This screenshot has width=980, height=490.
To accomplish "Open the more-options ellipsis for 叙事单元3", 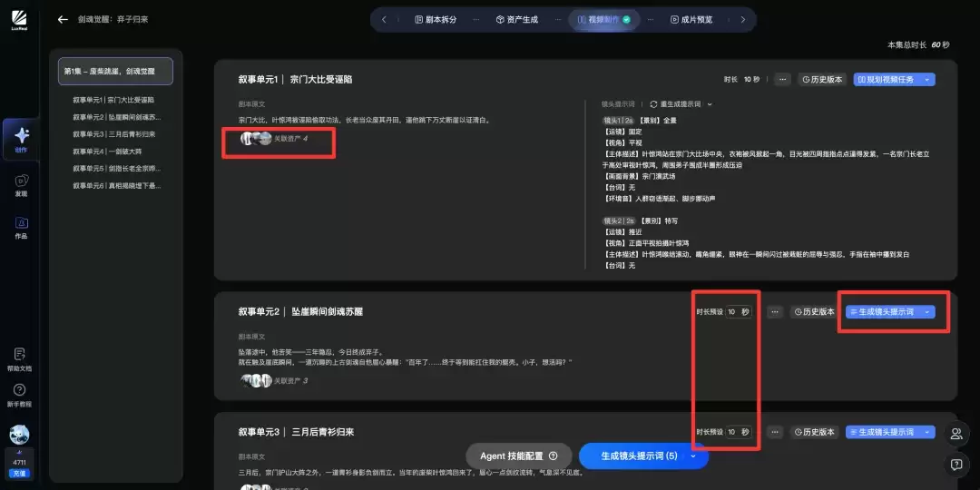I will tap(775, 432).
